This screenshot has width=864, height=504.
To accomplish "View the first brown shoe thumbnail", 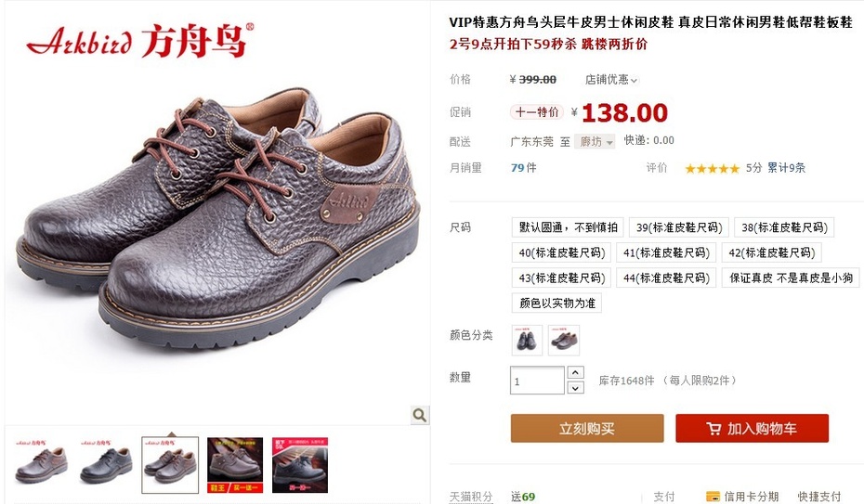I will coord(41,465).
